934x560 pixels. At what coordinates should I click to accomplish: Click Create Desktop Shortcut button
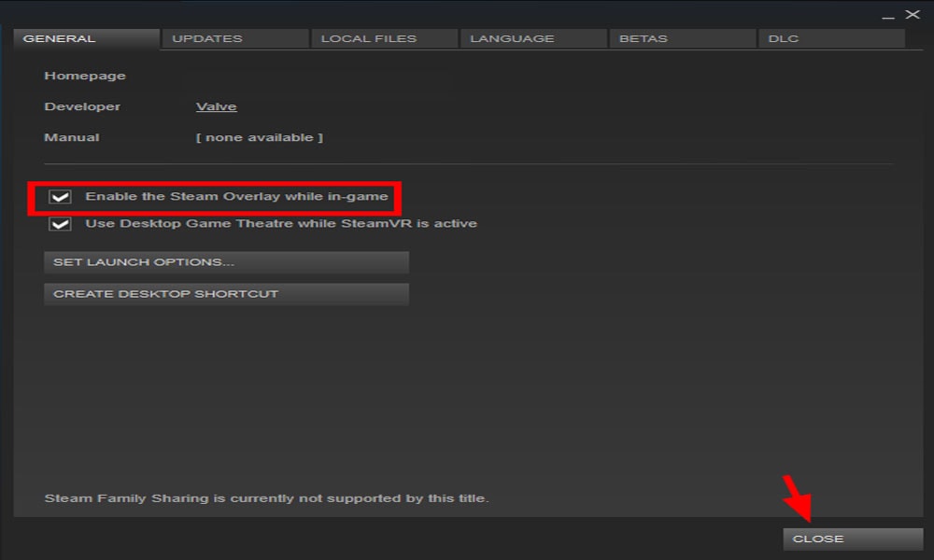click(226, 294)
